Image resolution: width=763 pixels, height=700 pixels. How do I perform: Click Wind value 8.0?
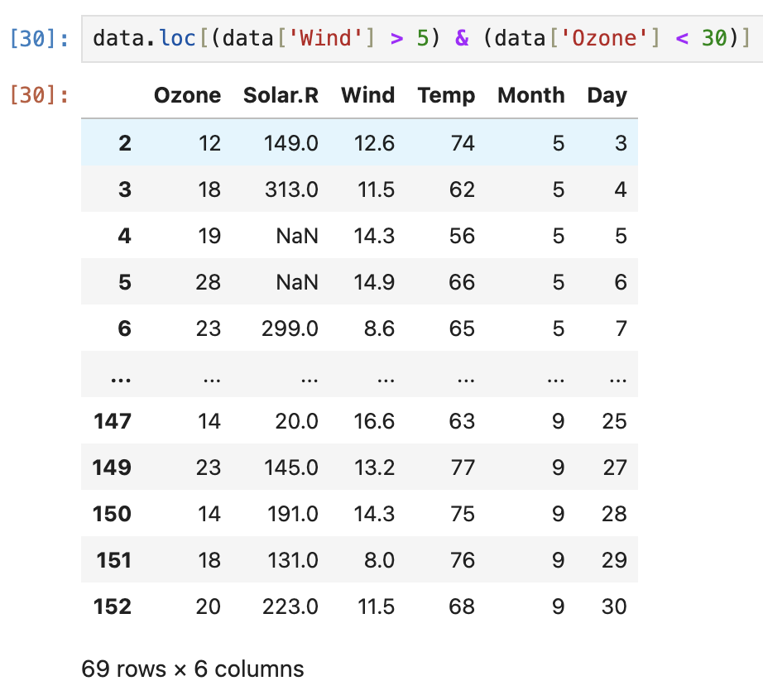coord(380,560)
